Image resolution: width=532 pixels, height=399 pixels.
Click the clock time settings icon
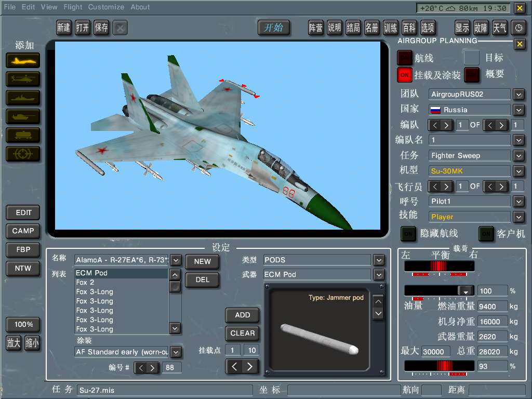[518, 28]
